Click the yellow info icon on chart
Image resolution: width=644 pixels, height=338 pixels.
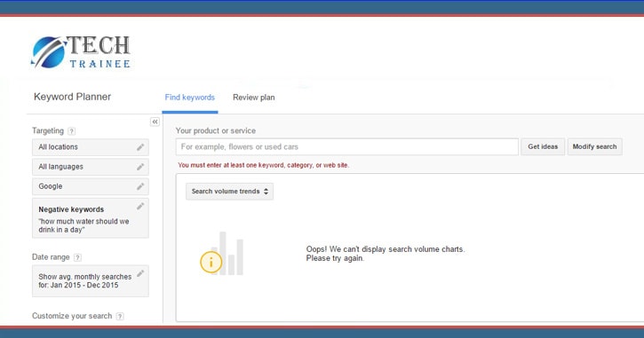pyautogui.click(x=211, y=262)
